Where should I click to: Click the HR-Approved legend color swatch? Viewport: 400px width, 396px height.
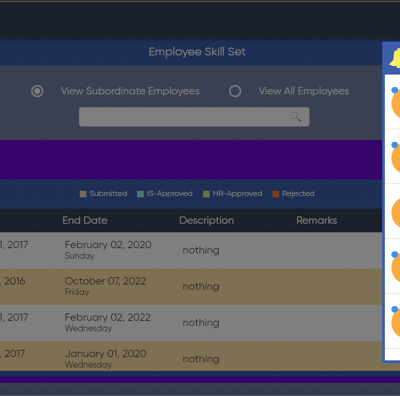tap(206, 194)
